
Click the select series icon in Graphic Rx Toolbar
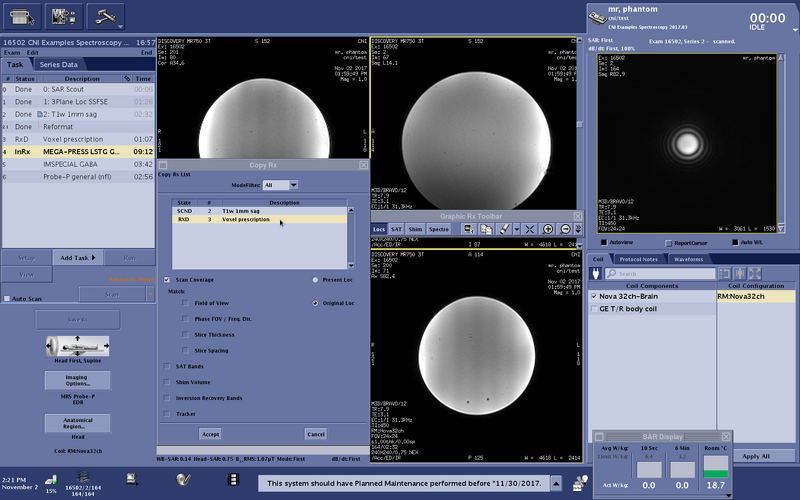point(469,229)
